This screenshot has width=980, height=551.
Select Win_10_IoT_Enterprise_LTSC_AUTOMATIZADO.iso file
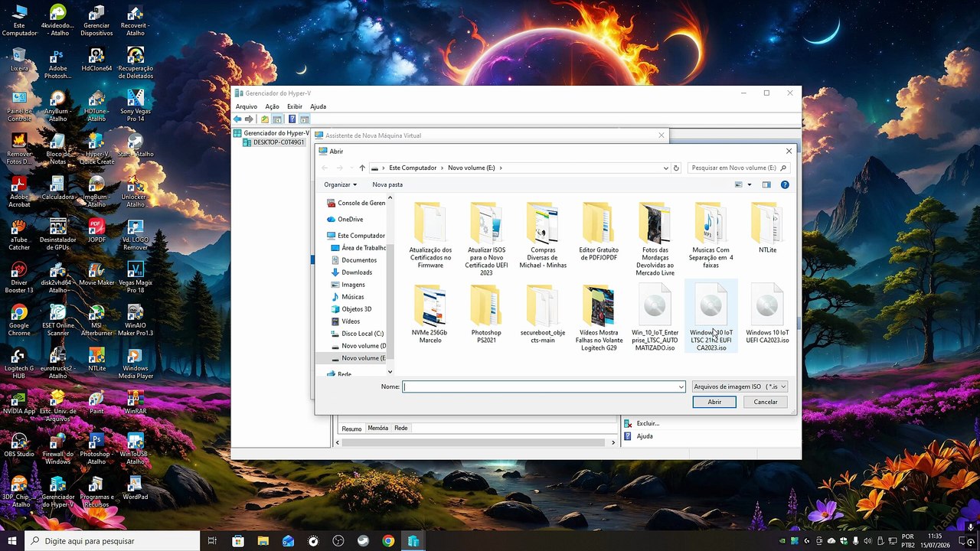[x=655, y=318]
